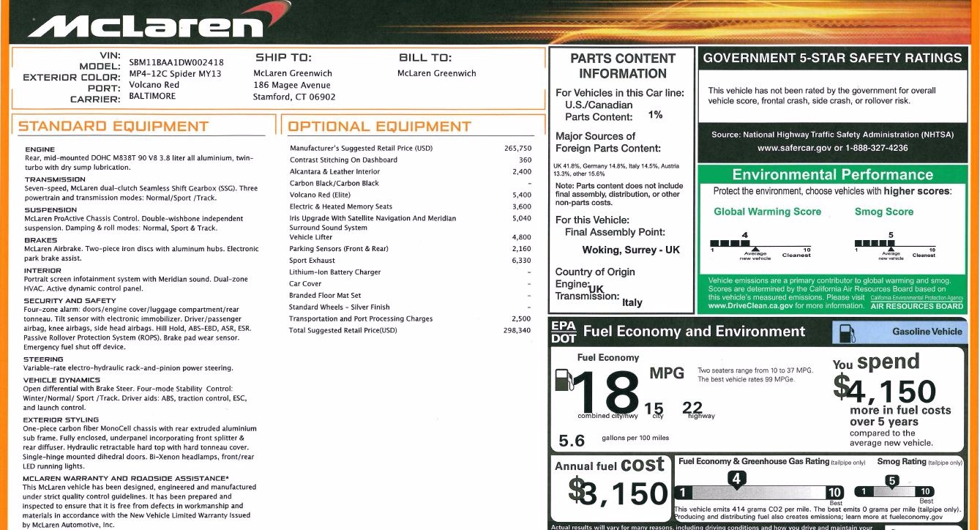Click the MSRP amount 265,750
Image resolution: width=980 pixels, height=530 pixels.
pos(518,149)
